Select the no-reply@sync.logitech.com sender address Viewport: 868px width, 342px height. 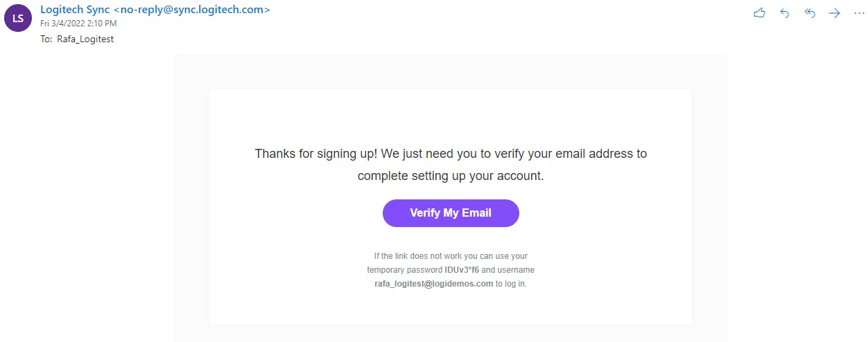[191, 10]
